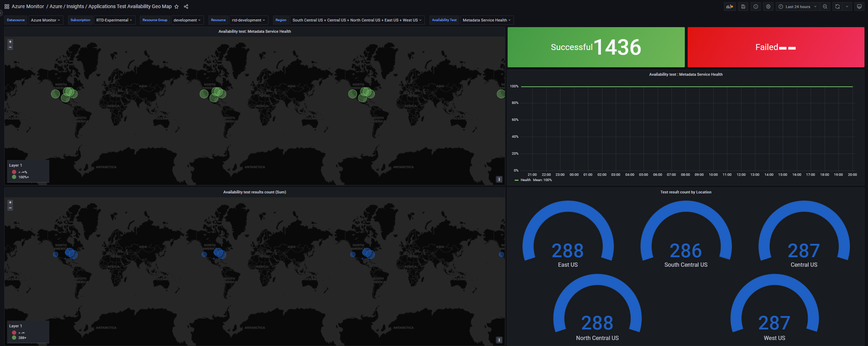
Task: Click the Availability Test variable label
Action: 444,20
